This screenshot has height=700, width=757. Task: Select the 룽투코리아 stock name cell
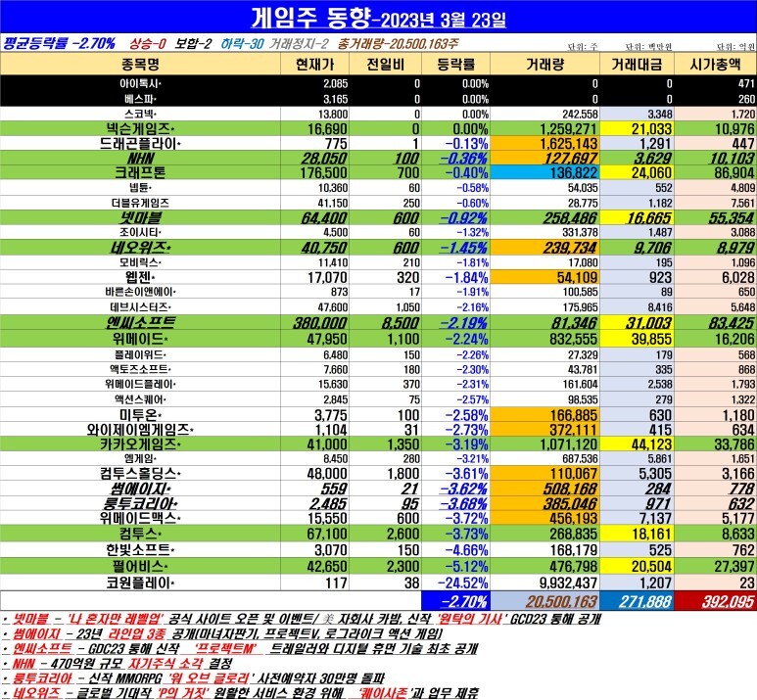click(140, 503)
